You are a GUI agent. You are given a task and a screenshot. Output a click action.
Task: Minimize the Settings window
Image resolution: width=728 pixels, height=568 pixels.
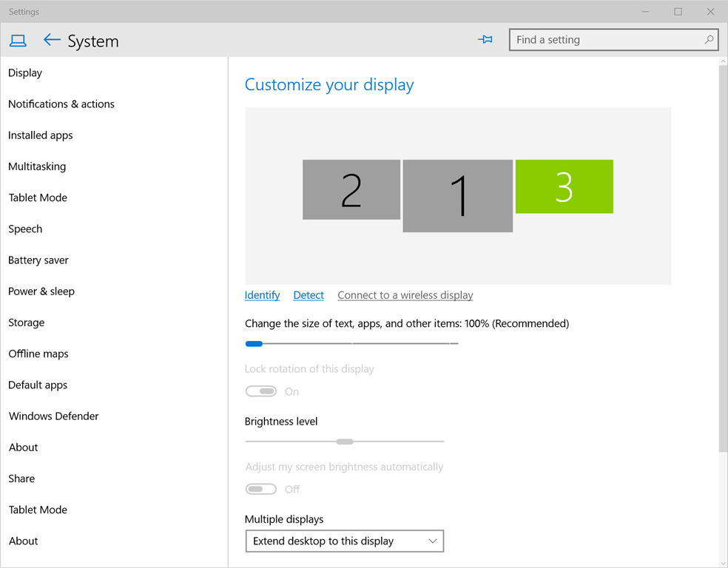pyautogui.click(x=645, y=12)
